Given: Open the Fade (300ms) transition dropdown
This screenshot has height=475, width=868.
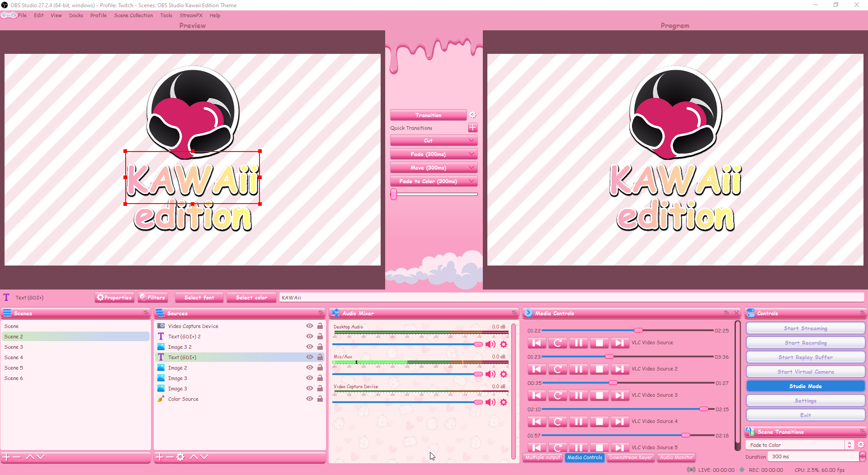Looking at the screenshot, I should pos(472,154).
